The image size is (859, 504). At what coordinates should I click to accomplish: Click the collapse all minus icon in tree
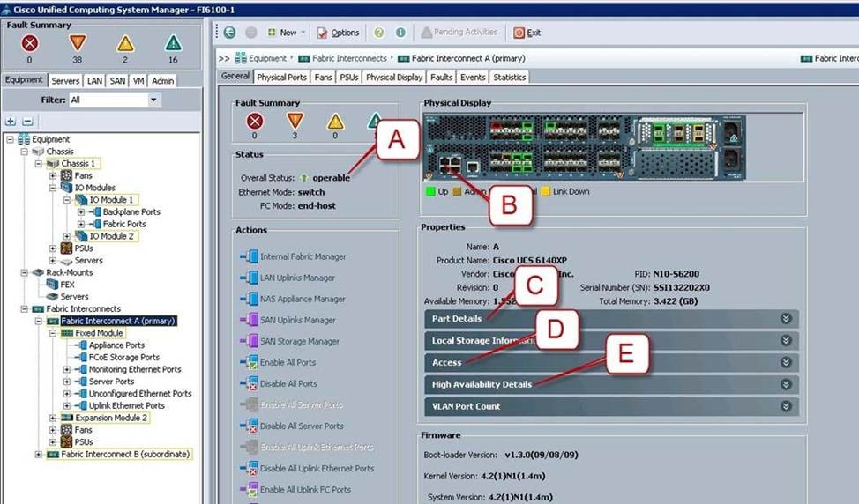click(x=26, y=121)
